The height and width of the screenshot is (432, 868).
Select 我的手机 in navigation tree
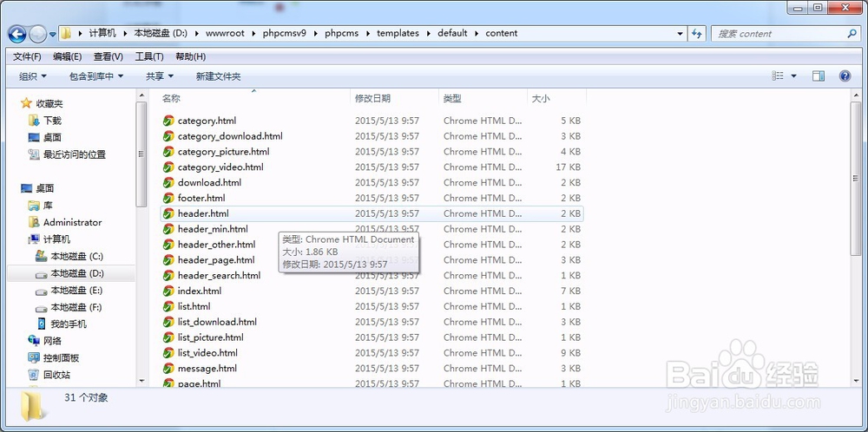click(x=69, y=324)
